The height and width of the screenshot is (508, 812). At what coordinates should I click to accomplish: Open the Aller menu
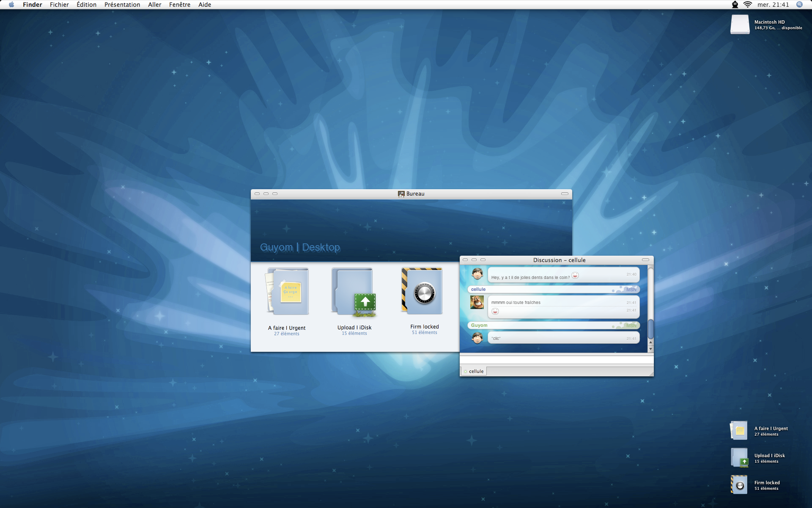(x=154, y=5)
